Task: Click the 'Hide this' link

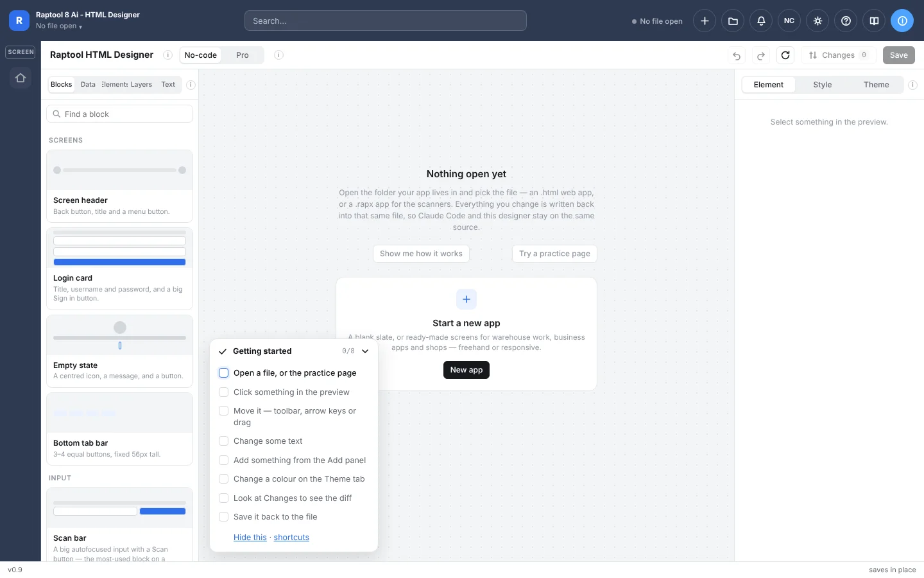Action: click(250, 538)
